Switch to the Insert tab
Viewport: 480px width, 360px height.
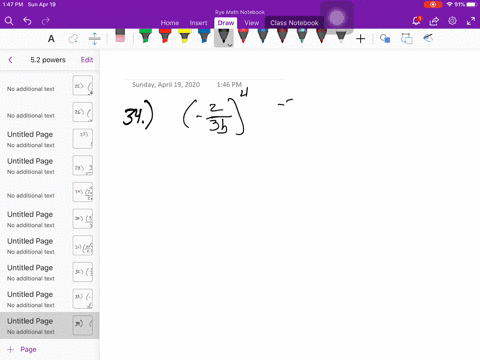pyautogui.click(x=198, y=23)
